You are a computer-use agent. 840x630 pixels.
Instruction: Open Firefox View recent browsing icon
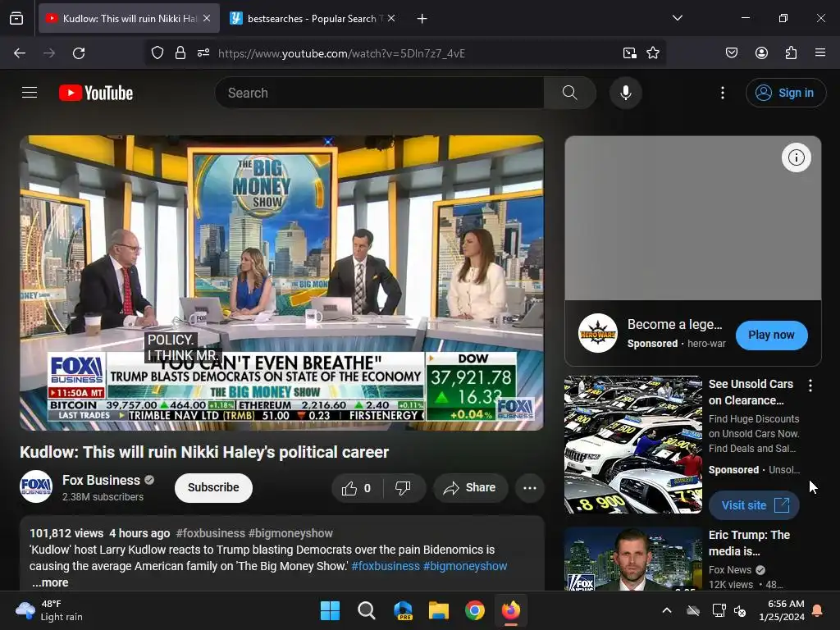16,19
